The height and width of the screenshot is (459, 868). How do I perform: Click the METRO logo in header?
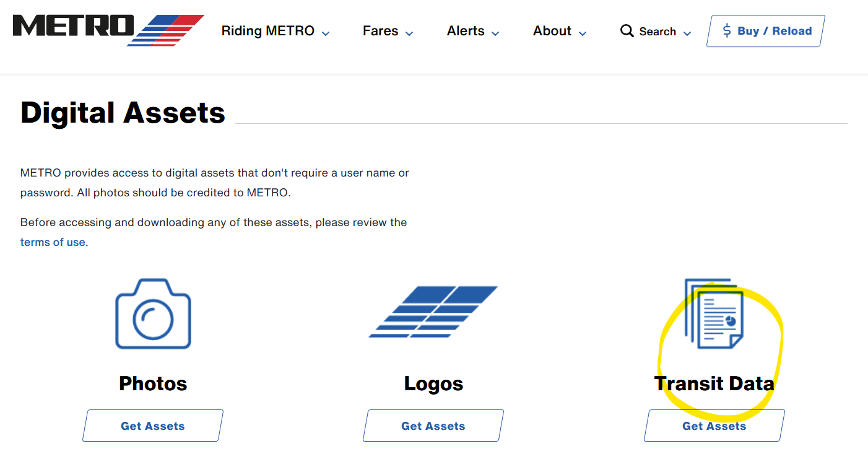point(108,30)
